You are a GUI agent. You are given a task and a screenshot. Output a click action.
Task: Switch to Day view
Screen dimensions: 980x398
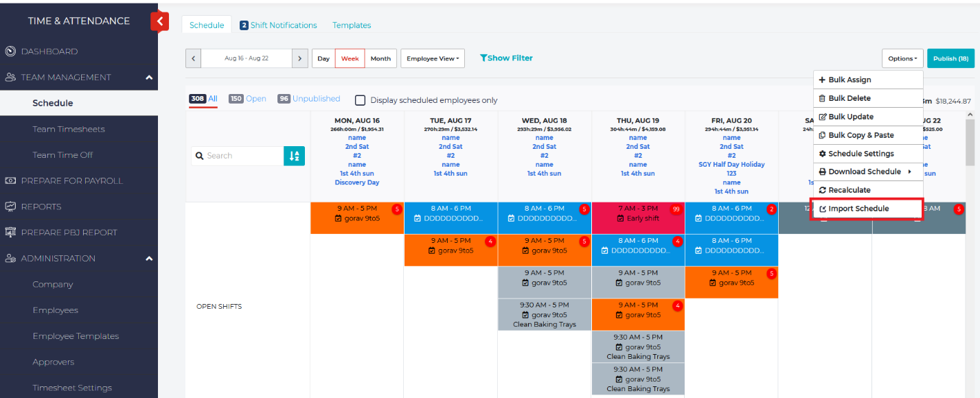pos(323,59)
